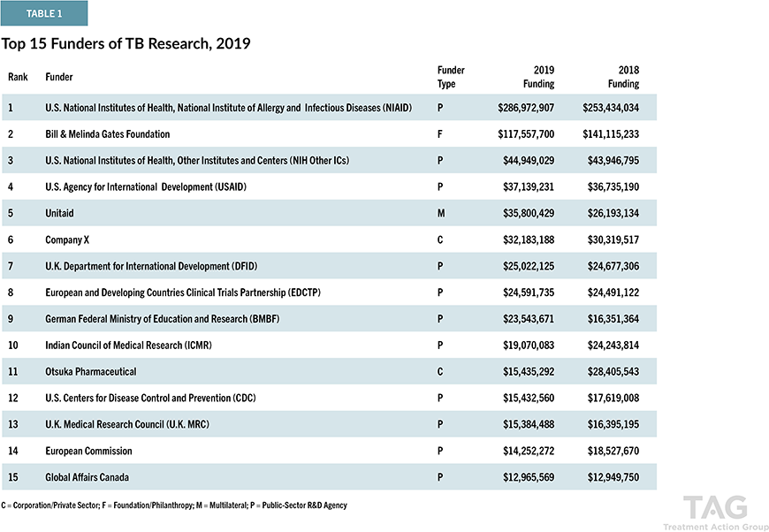The height and width of the screenshot is (532, 769).
Task: Select U.S. Agency for International Development (USAID)
Action: 146,186
